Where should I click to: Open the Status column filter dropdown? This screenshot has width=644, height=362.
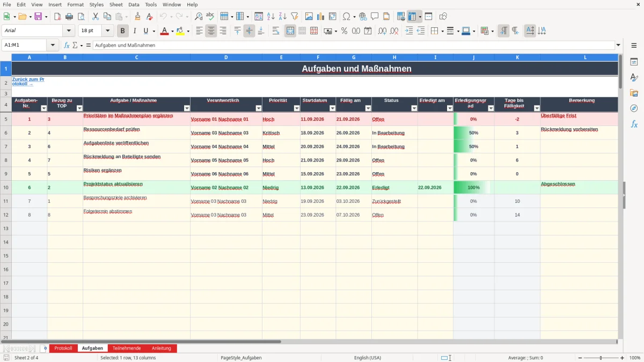[414, 108]
